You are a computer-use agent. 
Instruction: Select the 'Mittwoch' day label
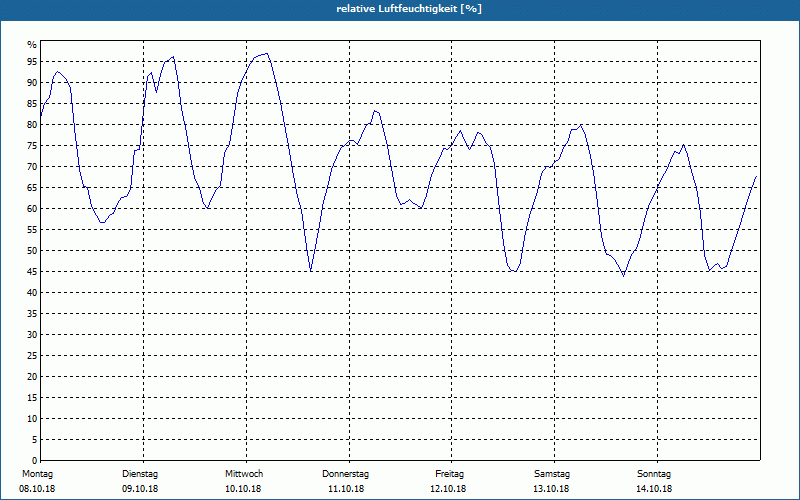(244, 474)
